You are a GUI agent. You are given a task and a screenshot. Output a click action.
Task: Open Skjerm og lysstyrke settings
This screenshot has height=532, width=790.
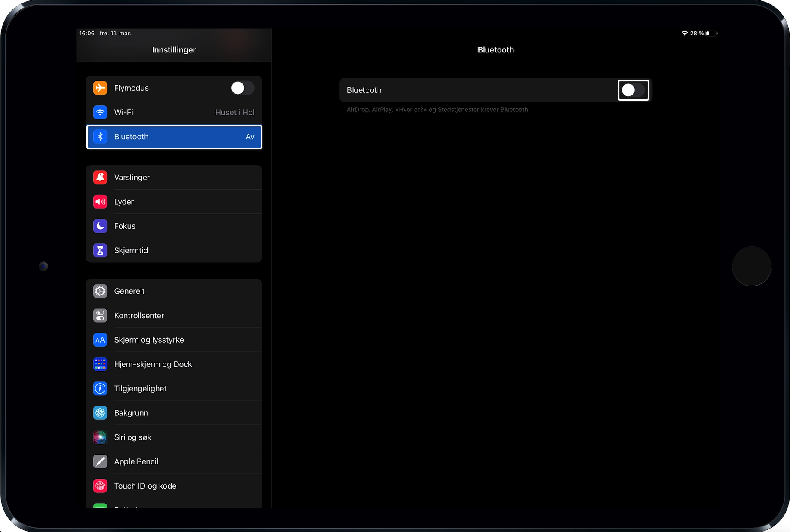click(174, 340)
